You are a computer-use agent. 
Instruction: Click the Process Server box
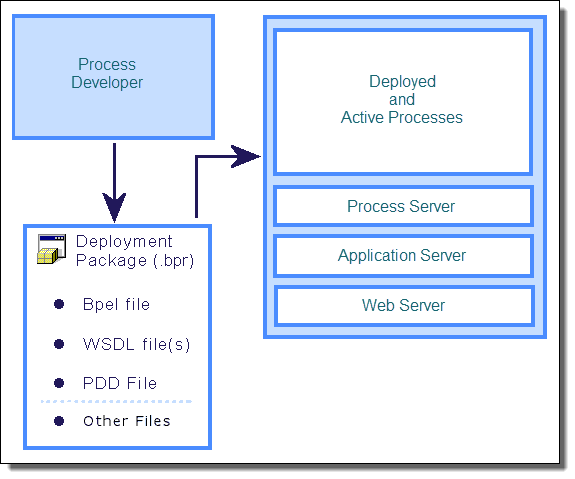[403, 206]
